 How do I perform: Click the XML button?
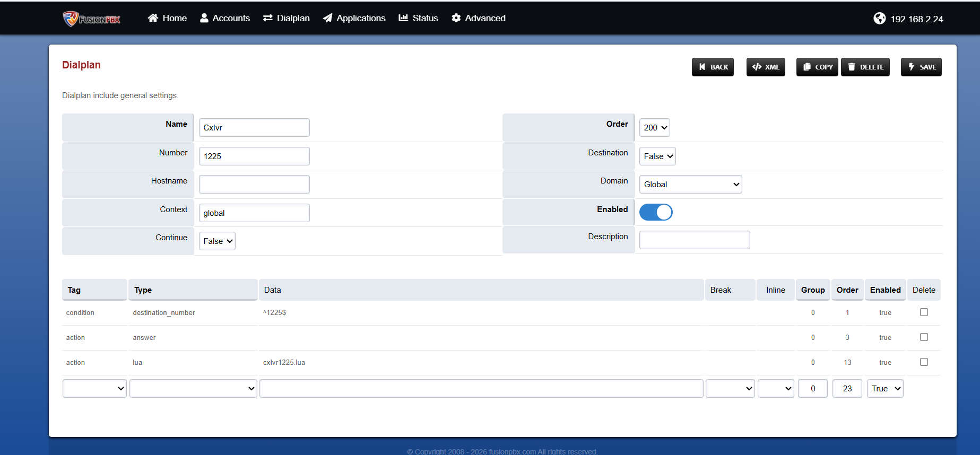click(765, 67)
